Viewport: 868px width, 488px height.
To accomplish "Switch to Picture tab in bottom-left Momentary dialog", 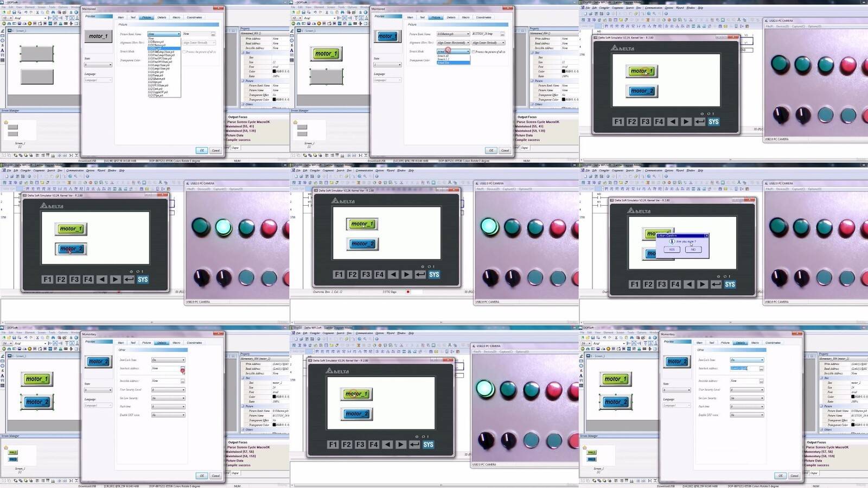I will [146, 343].
